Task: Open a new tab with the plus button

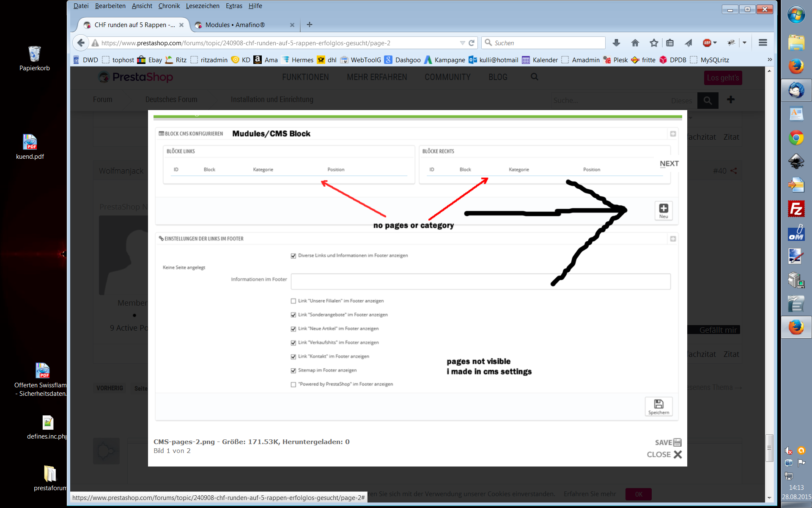Action: point(310,25)
